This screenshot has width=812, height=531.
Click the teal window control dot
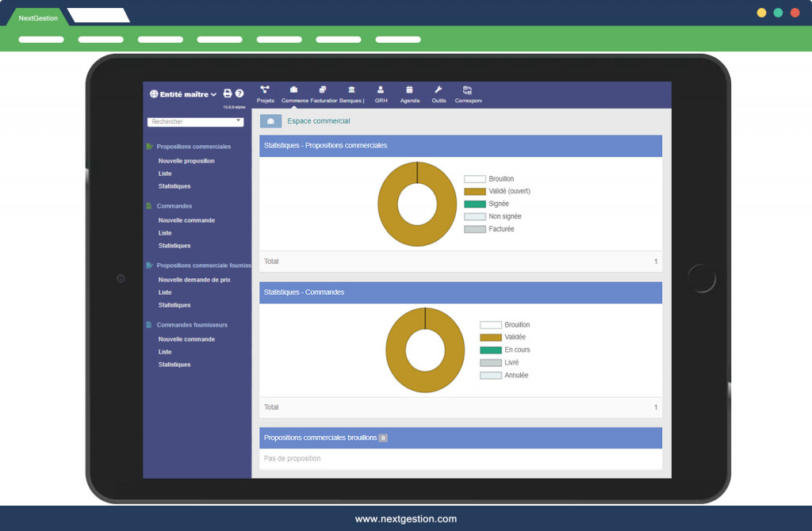tap(778, 13)
